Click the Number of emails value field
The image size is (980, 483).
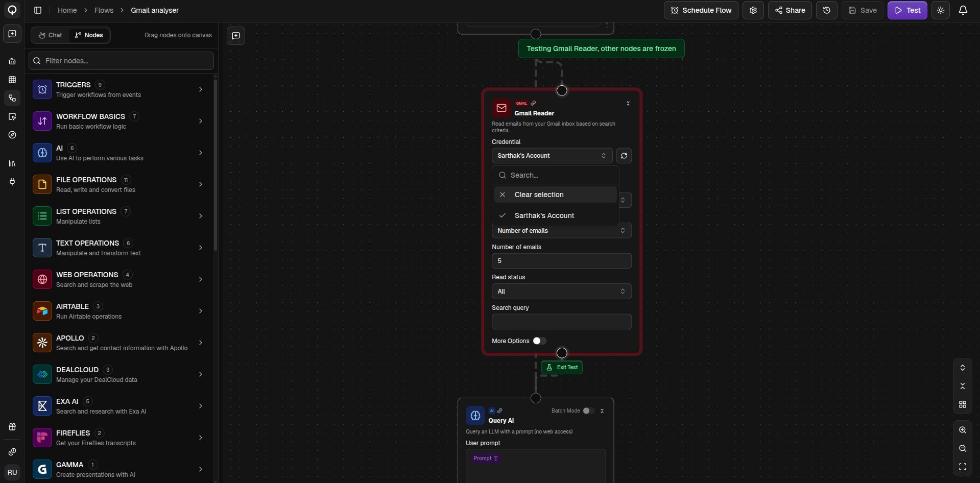(562, 261)
